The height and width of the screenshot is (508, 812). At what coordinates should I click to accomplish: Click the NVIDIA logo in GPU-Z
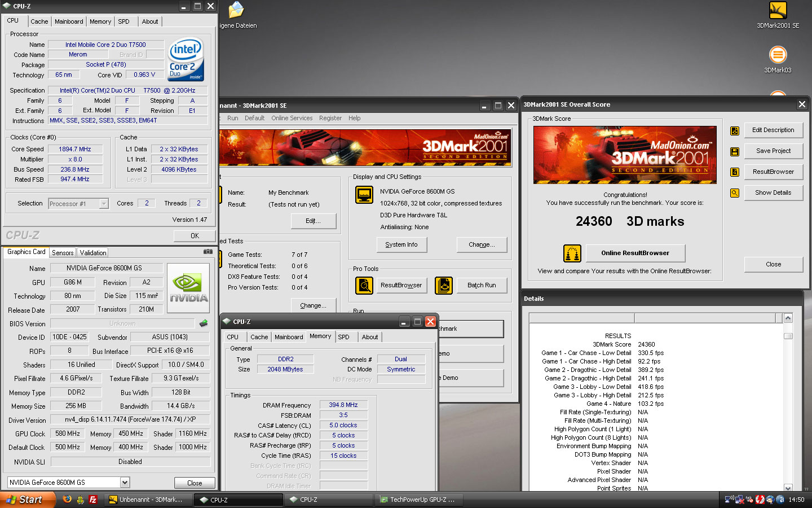click(188, 287)
